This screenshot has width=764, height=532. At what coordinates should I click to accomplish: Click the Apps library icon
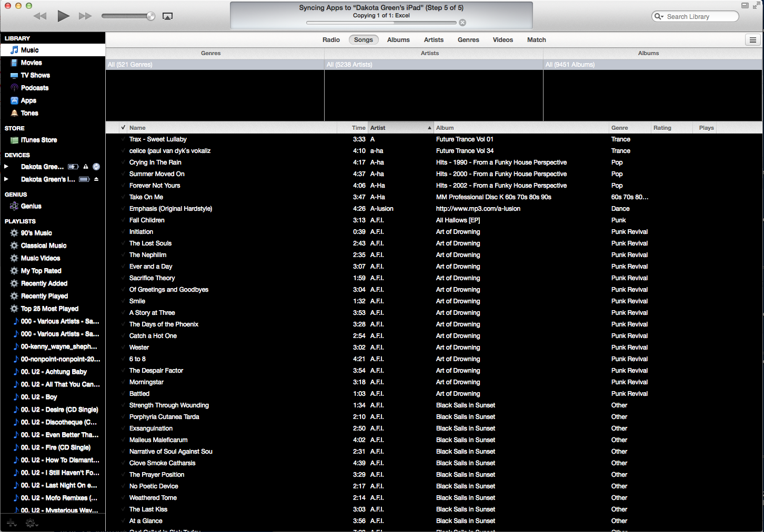pos(14,100)
